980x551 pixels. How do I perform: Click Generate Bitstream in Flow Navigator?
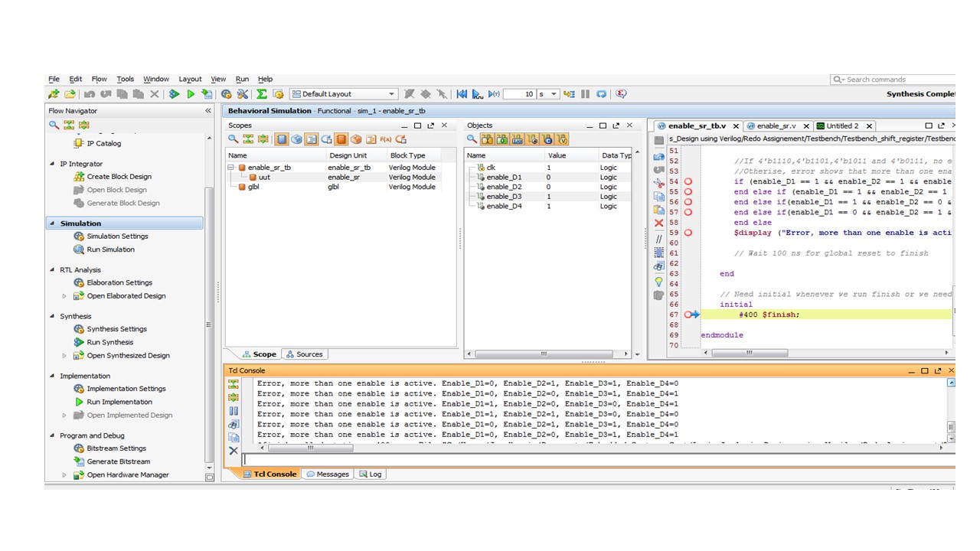click(x=119, y=461)
